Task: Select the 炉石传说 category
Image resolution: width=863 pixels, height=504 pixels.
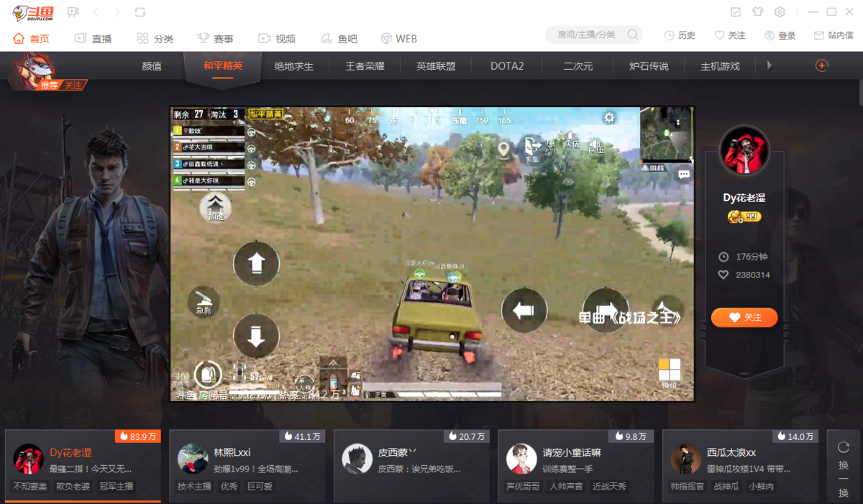Action: 649,66
